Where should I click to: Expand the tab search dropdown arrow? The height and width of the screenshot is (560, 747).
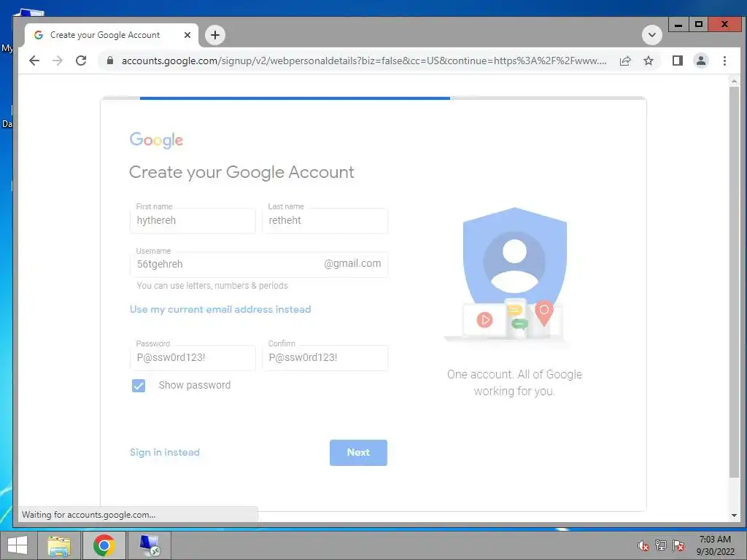coord(651,35)
